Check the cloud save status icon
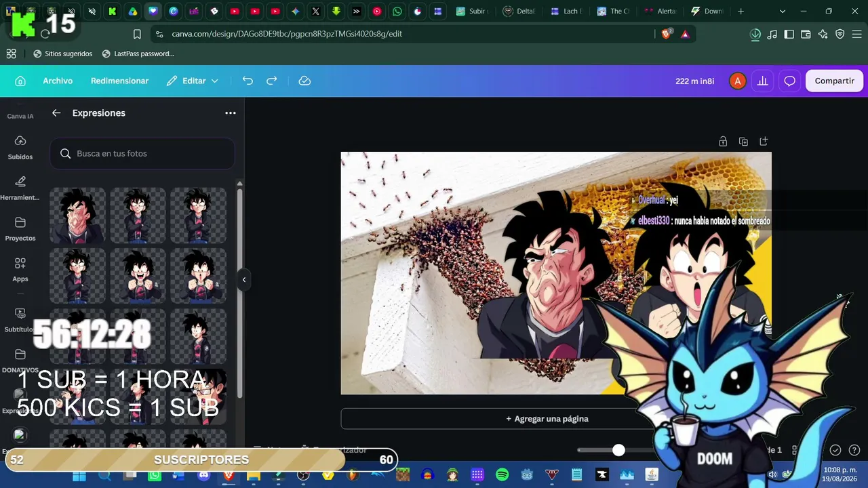The height and width of the screenshot is (488, 868). tap(304, 81)
